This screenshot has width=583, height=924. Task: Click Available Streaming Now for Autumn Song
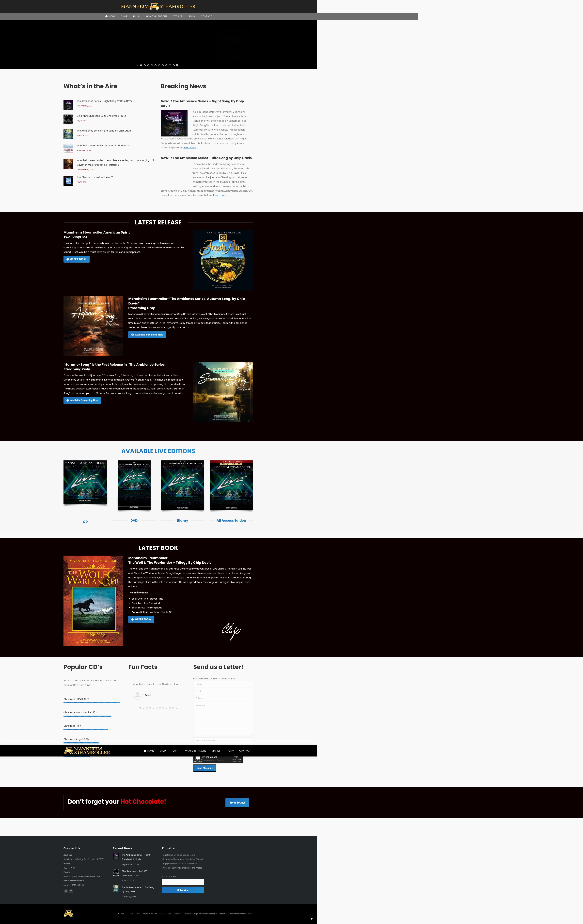147,335
